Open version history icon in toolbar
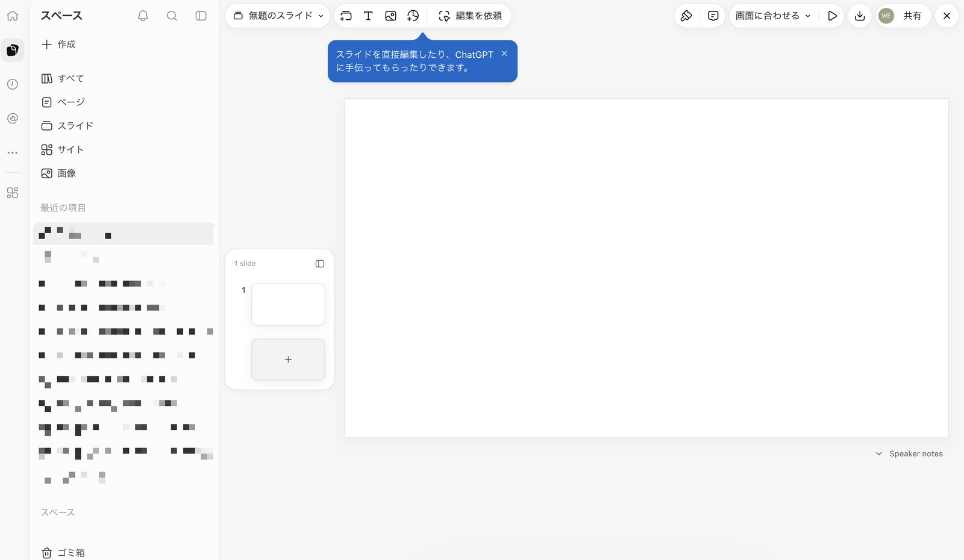The width and height of the screenshot is (964, 560). tap(413, 16)
